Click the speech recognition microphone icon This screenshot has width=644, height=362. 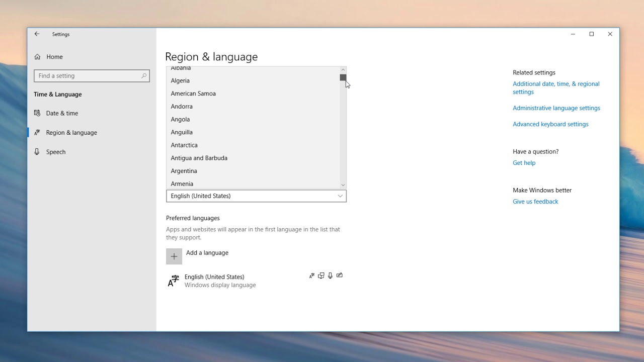330,276
